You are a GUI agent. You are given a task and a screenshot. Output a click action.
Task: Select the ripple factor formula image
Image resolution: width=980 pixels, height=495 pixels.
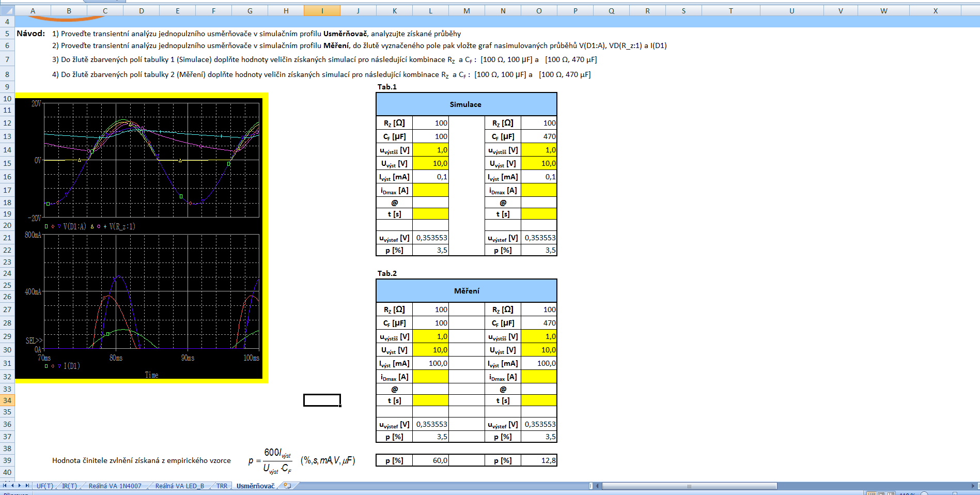tap(301, 460)
